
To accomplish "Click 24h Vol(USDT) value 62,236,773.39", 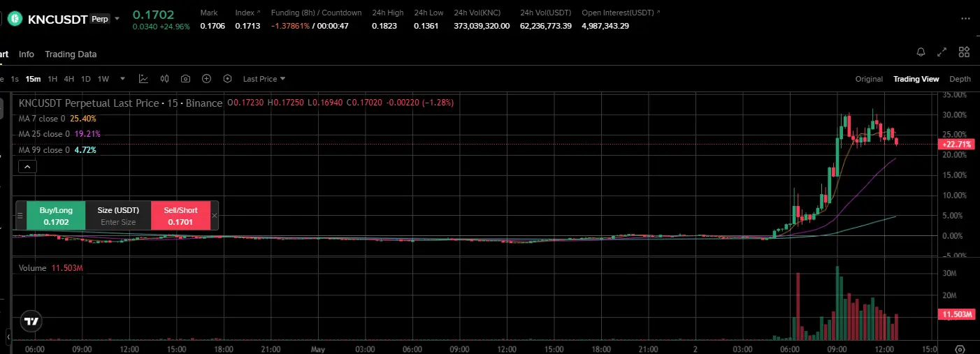I will click(546, 26).
